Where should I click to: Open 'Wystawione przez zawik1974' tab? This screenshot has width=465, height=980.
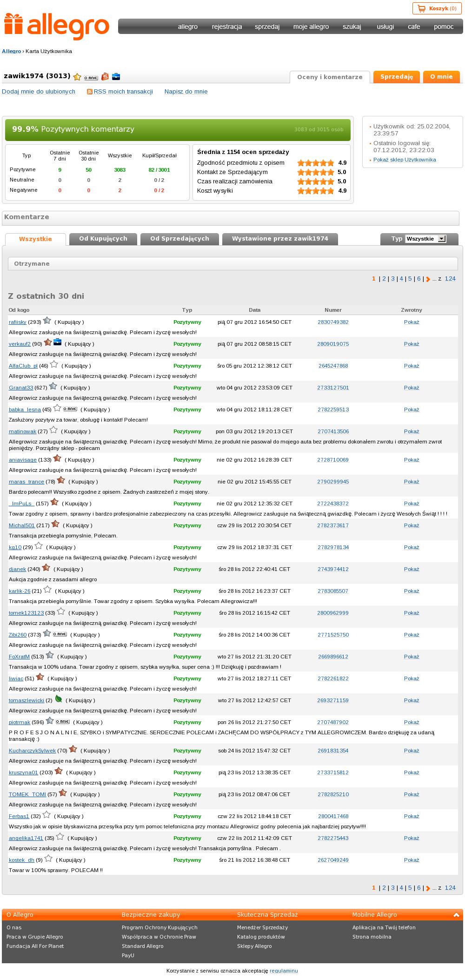[x=280, y=239]
